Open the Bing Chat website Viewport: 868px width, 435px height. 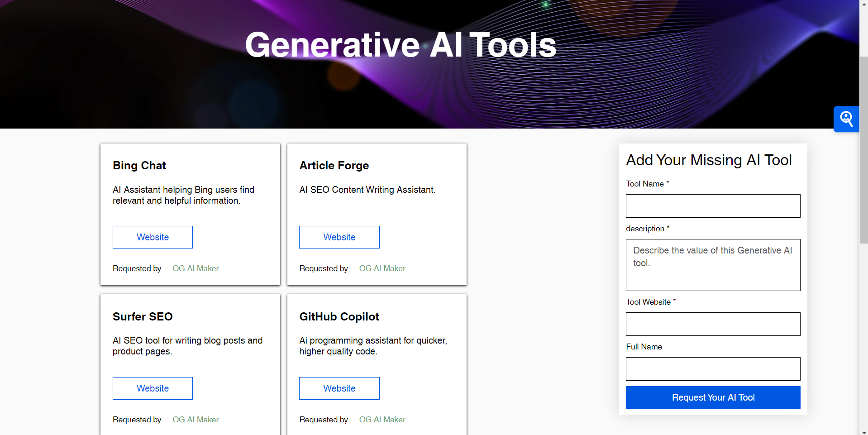[153, 237]
